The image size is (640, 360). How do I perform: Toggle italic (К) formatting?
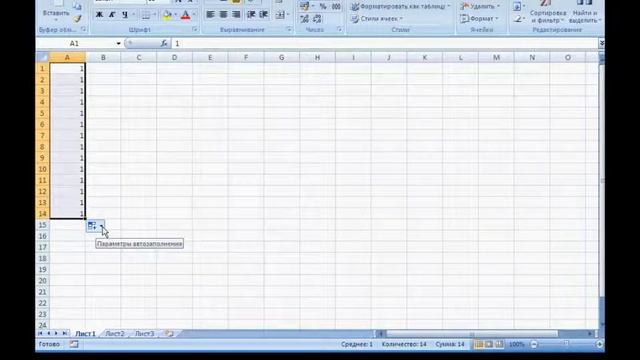[x=112, y=15]
